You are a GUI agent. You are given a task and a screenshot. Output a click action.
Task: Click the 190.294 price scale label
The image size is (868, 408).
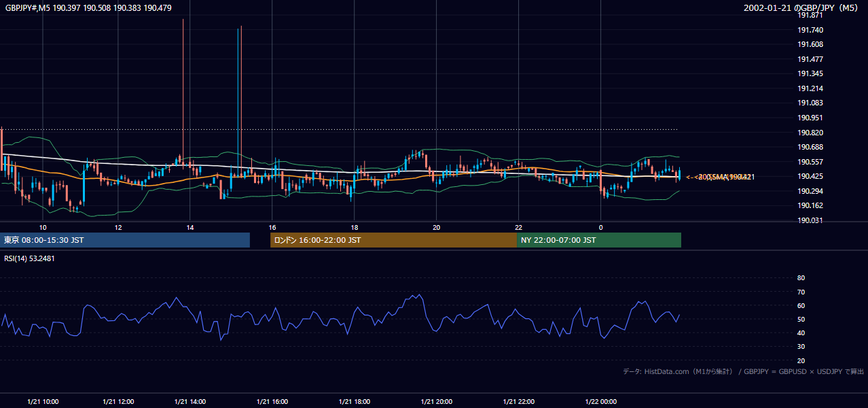tap(810, 191)
